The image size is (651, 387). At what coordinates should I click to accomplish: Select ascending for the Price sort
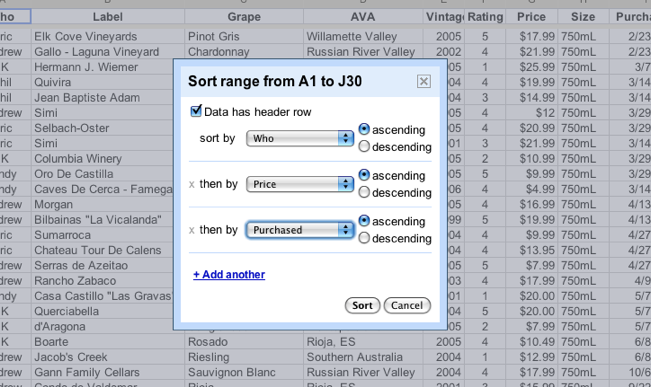pos(364,175)
